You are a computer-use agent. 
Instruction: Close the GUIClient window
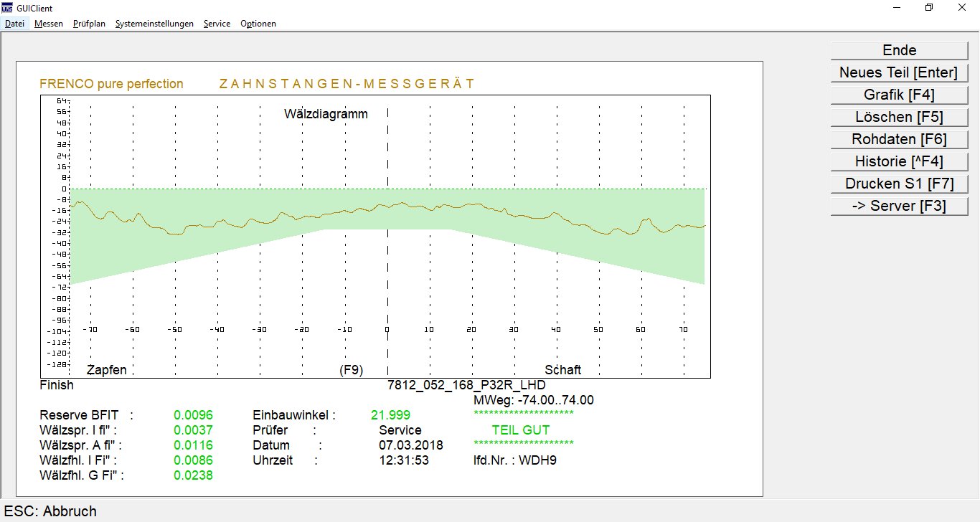tap(962, 8)
